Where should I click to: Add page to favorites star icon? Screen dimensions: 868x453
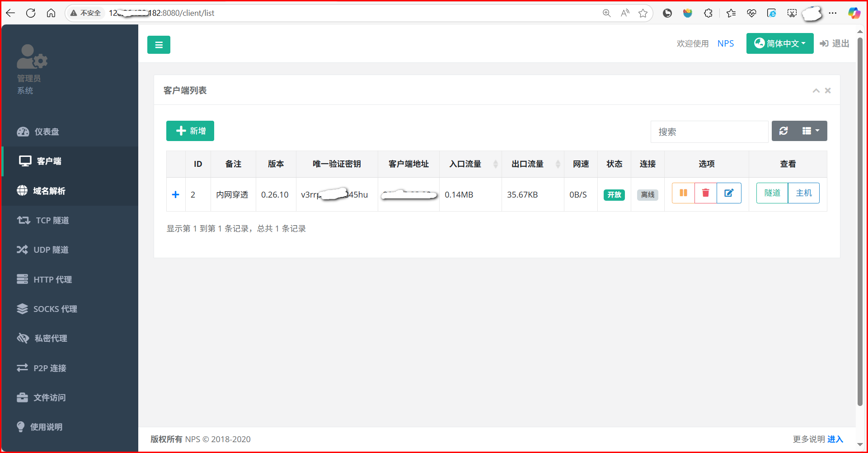pos(643,13)
